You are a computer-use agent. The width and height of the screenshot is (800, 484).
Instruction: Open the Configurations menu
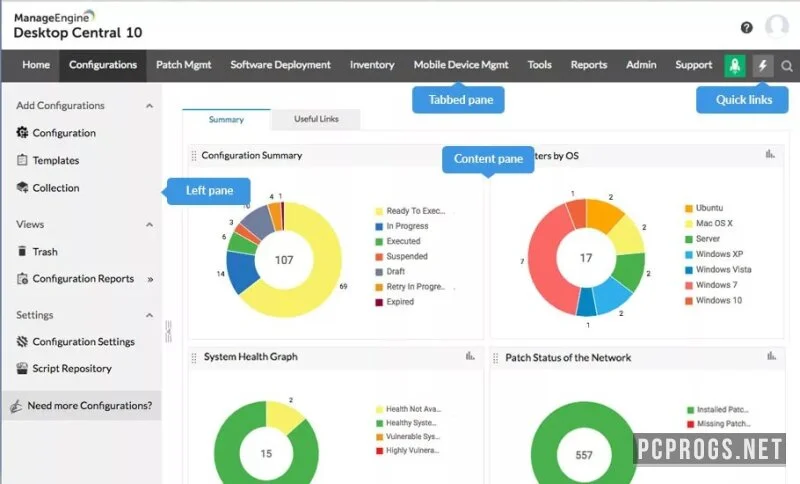coord(103,65)
